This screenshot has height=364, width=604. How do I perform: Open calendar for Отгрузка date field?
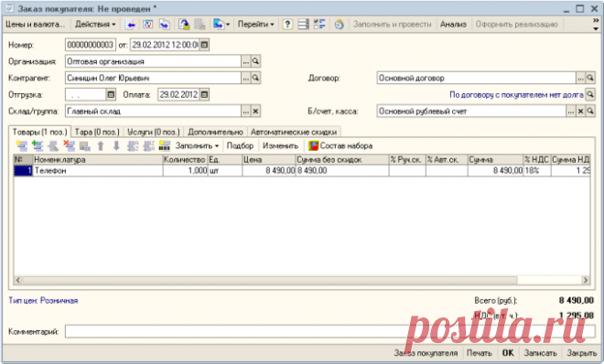pos(111,94)
